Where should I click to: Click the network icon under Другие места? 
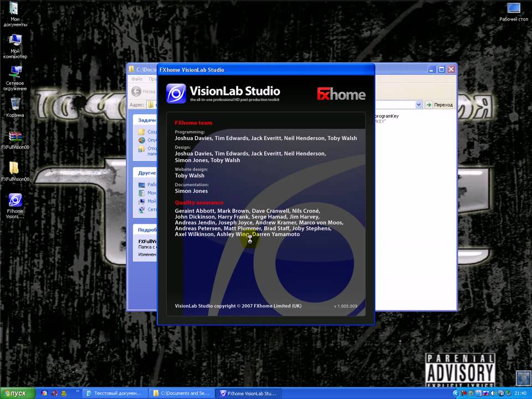pos(141,209)
